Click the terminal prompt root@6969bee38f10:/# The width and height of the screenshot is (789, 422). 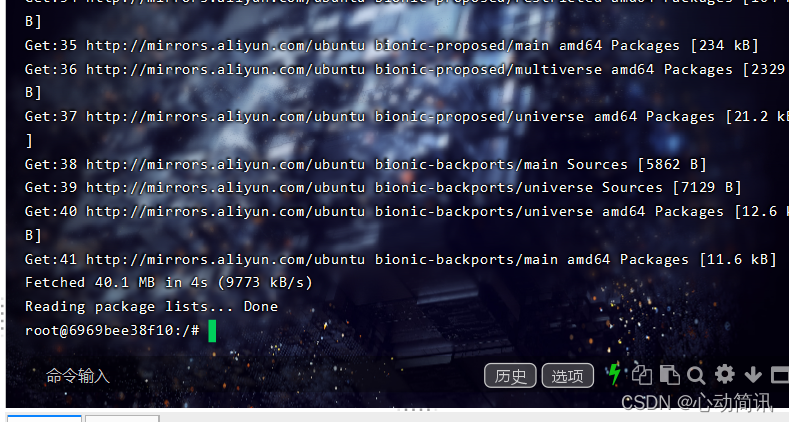112,330
